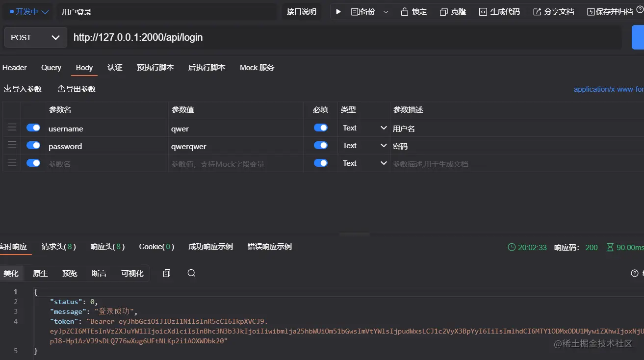Viewport: 644px width, 360px height.
Task: Click the username parameter name cell
Action: [106, 129]
